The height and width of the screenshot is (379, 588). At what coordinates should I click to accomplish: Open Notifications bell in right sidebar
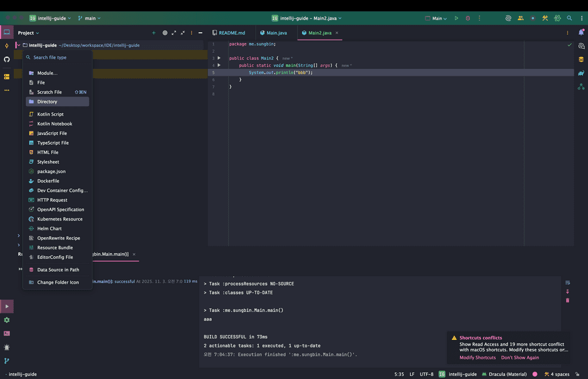click(x=581, y=32)
